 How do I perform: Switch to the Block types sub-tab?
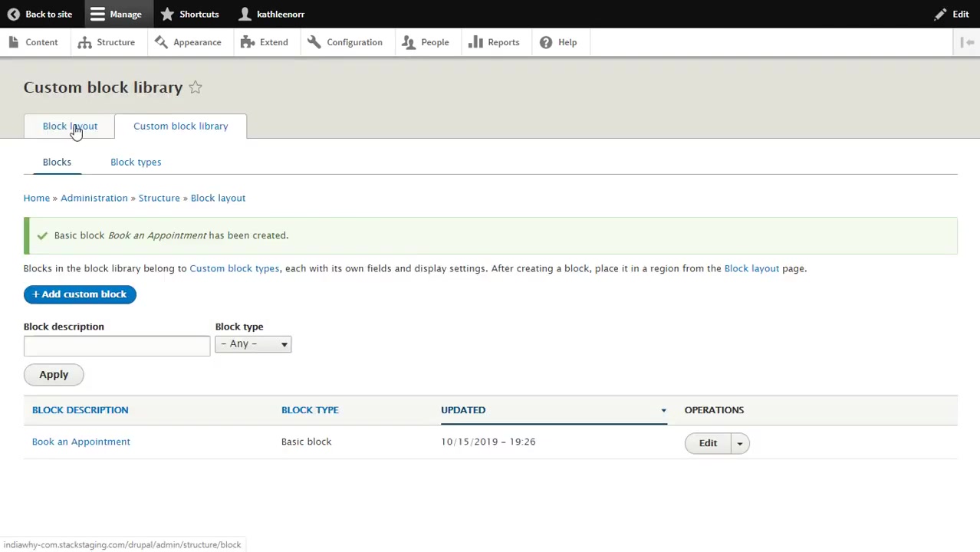point(136,162)
